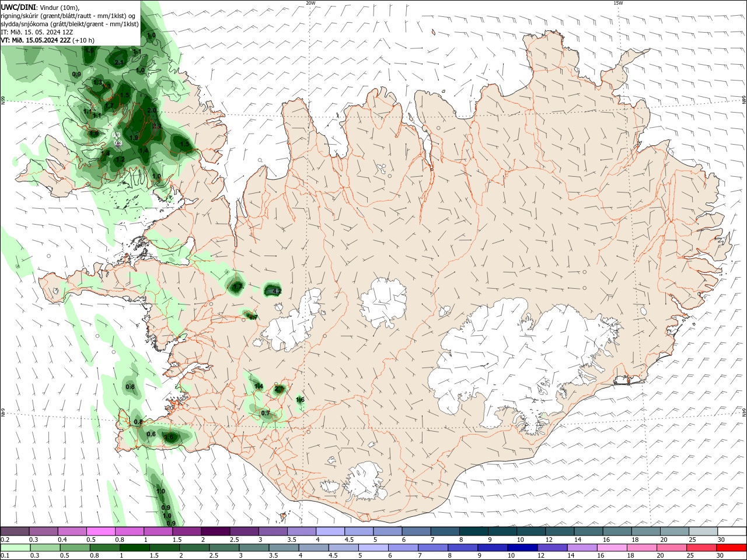Image resolution: width=747 pixels, height=560 pixels.
Task: Click the 0.7 precipitation value on the map
Action: pyautogui.click(x=266, y=413)
